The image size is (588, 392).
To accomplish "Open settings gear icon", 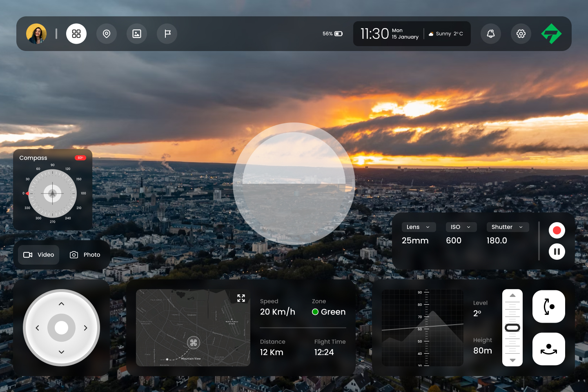I will (521, 33).
